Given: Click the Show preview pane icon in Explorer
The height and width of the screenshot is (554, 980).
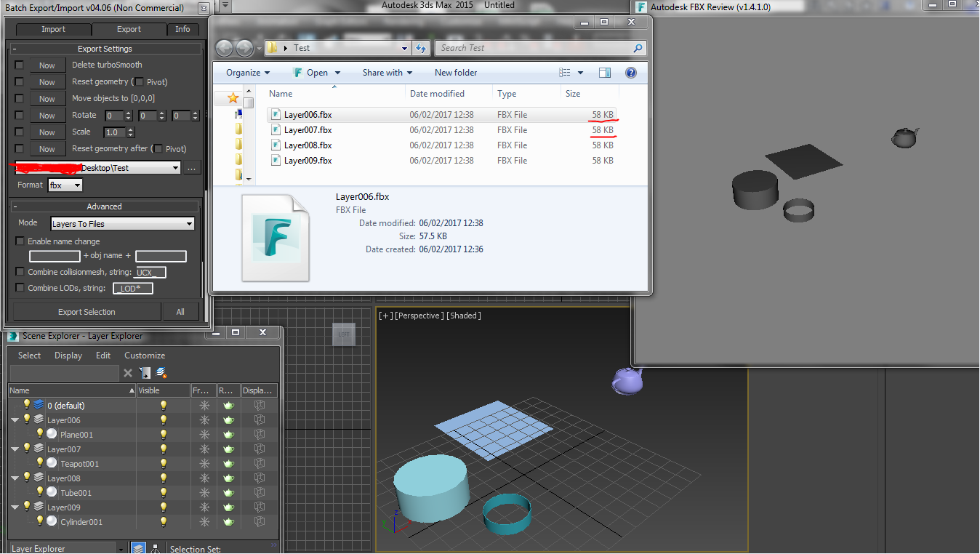Looking at the screenshot, I should [605, 73].
